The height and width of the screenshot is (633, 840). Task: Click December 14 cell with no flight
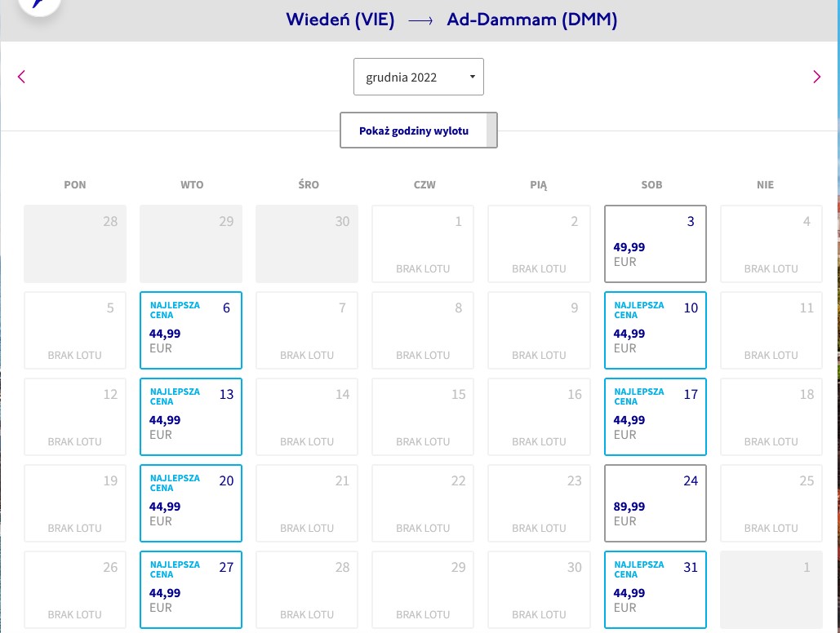point(307,417)
